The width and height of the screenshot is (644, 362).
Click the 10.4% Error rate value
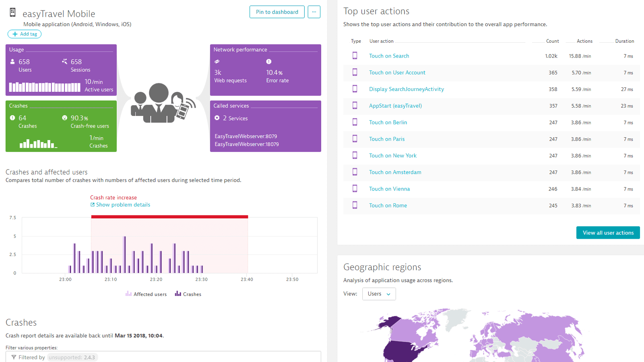(x=275, y=72)
